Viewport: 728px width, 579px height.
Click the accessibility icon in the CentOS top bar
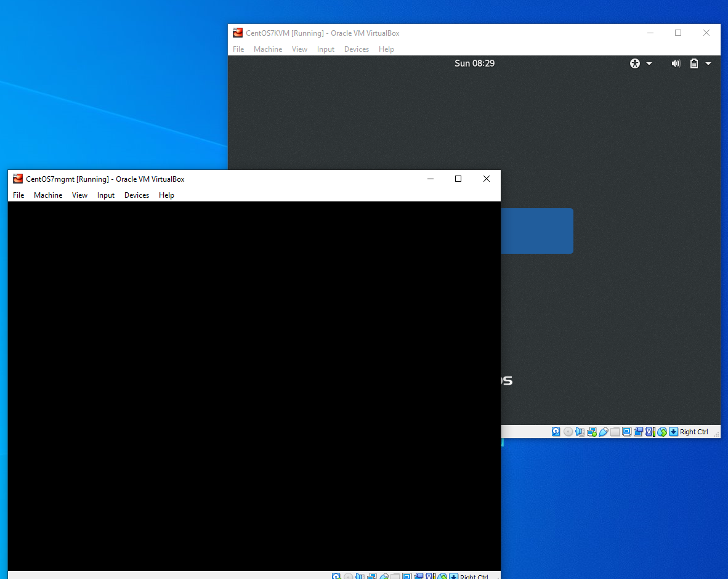634,63
